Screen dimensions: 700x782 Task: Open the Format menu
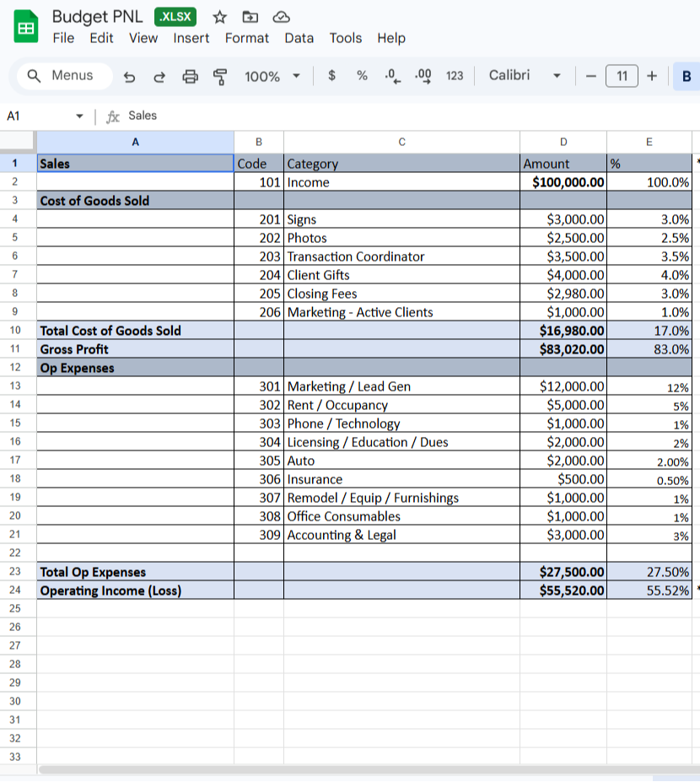point(247,38)
